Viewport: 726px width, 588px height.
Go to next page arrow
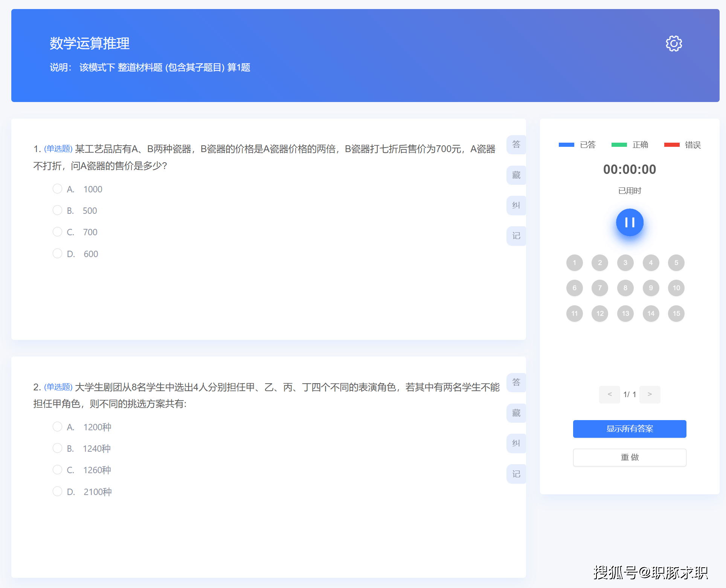[x=650, y=394]
